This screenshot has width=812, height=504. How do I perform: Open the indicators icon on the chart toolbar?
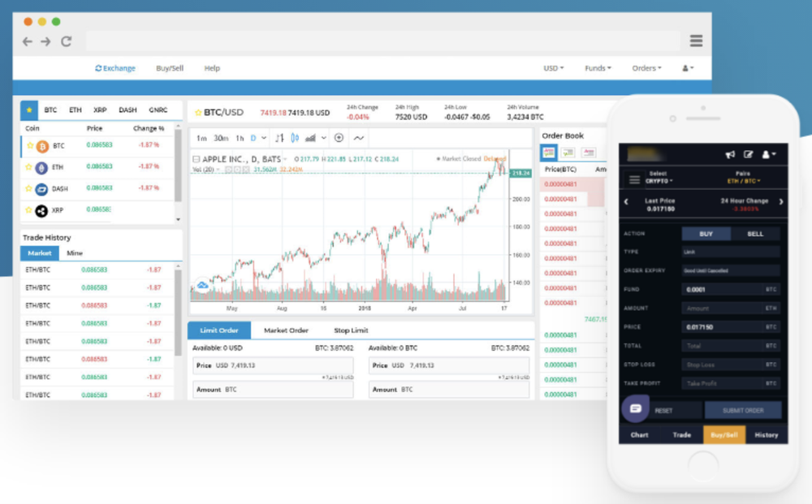(x=310, y=138)
